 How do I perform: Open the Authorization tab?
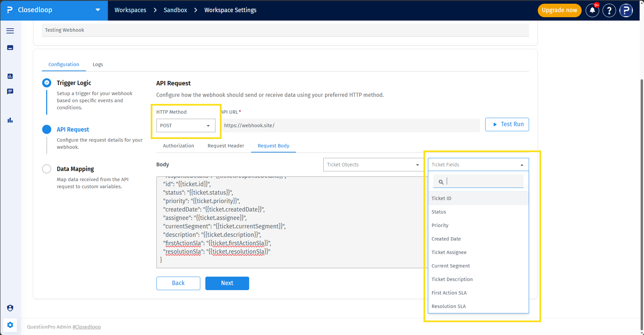[178, 146]
